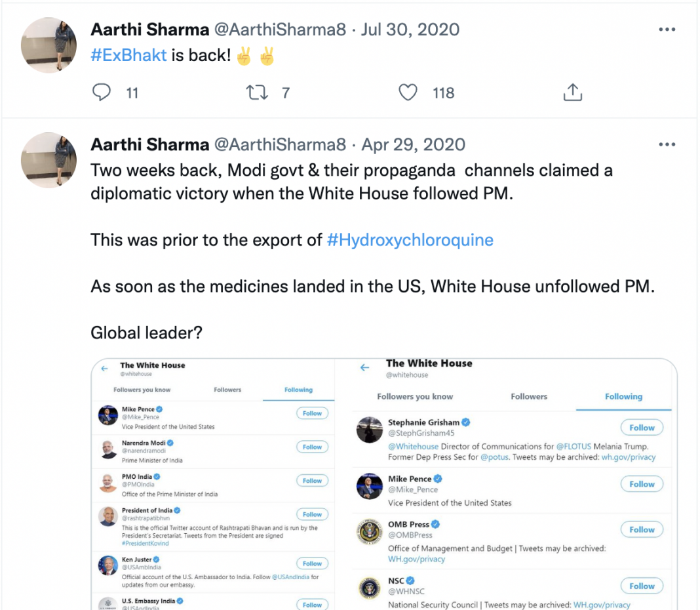The height and width of the screenshot is (610, 700).
Task: Select the Following tab in right screenshot
Action: [623, 397]
